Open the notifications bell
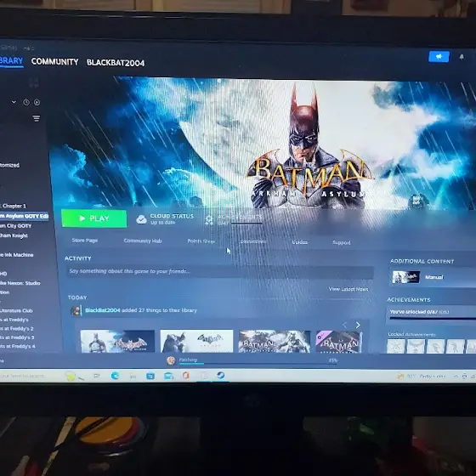Screen dimensions: 476x476 pos(462,57)
